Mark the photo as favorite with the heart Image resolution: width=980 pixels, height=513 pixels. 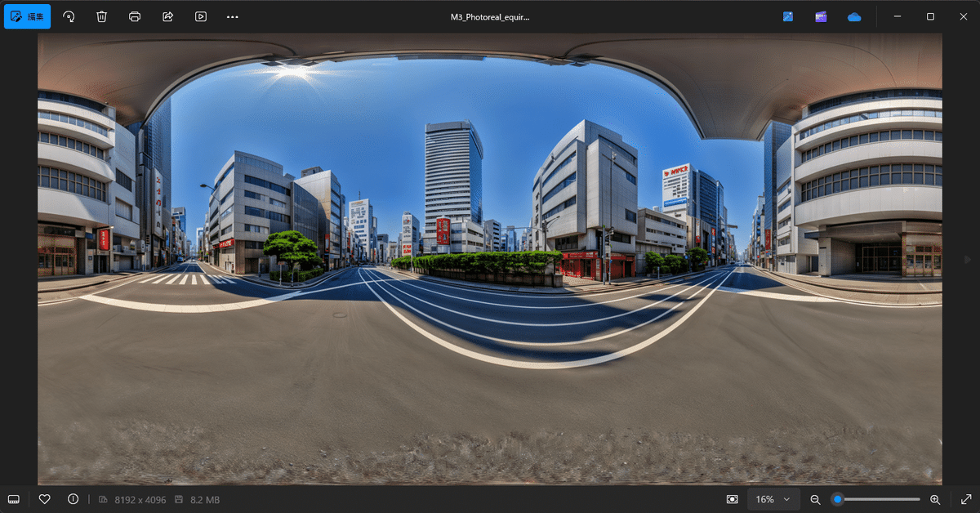click(x=45, y=499)
